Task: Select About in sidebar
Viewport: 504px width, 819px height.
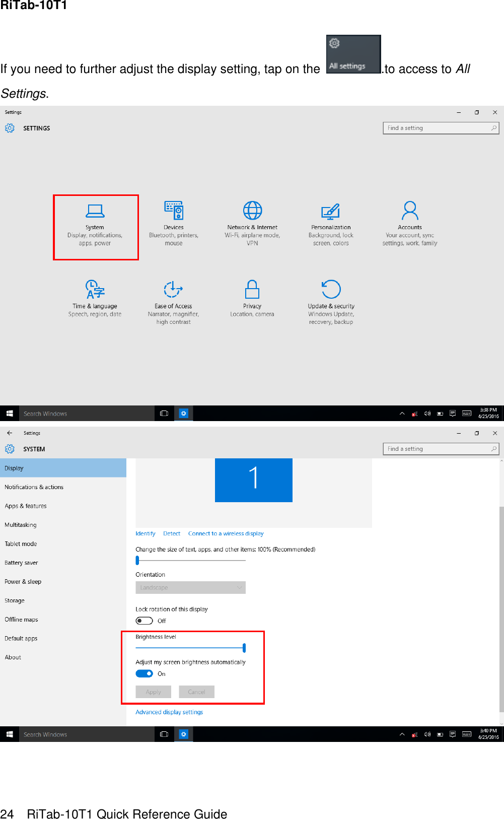Action: (63, 657)
